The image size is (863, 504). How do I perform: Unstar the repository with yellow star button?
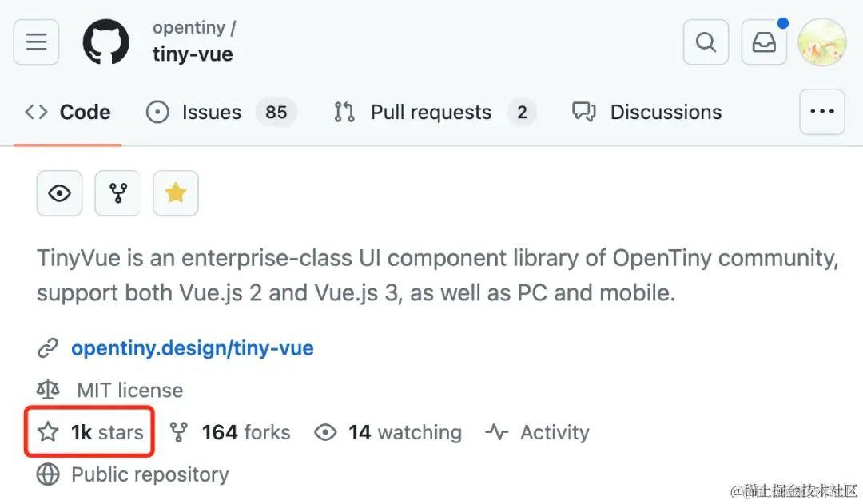(176, 193)
